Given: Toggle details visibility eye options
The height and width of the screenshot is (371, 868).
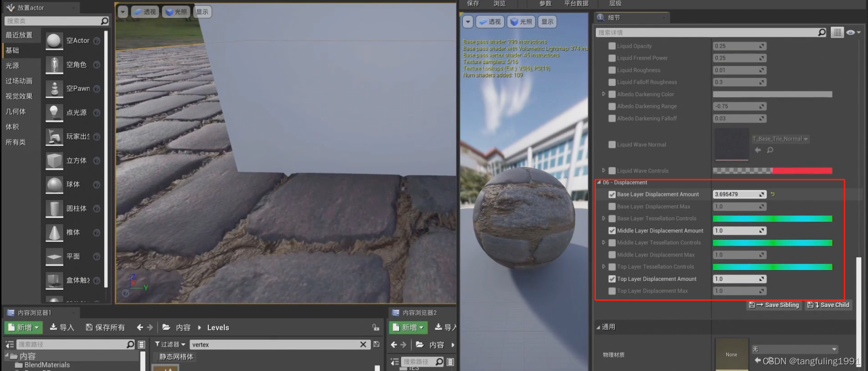Looking at the screenshot, I should click(x=853, y=32).
